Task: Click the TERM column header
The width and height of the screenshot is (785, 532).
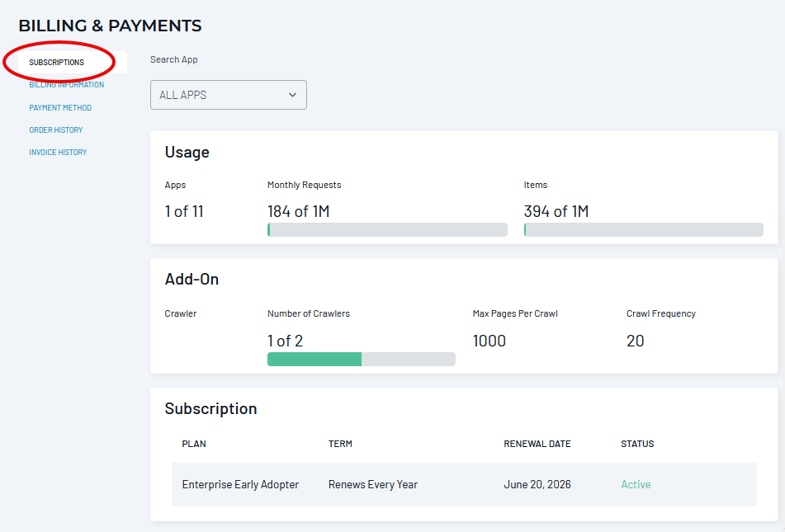Action: tap(340, 444)
